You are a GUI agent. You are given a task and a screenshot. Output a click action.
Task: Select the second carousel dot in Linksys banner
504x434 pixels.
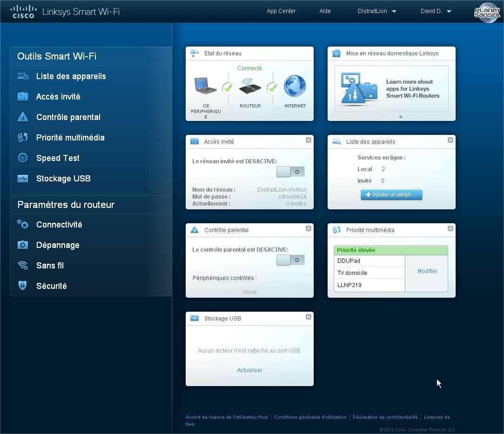click(390, 117)
